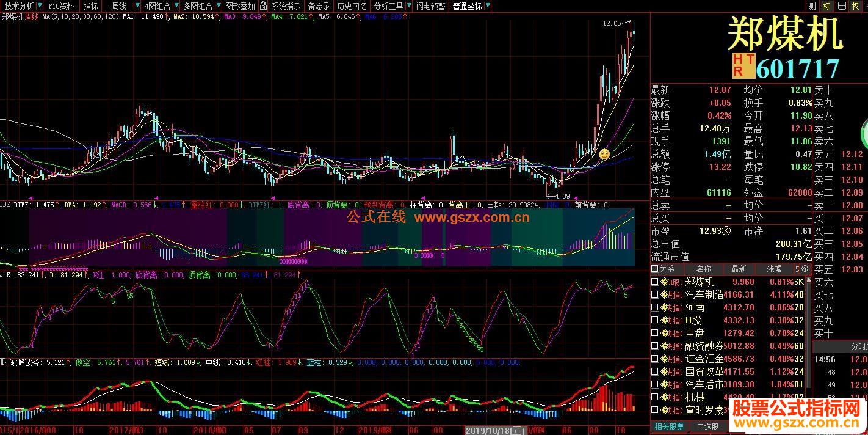Click the diamond icon in 机械 row
This screenshot has width=868, height=435.
point(664,398)
